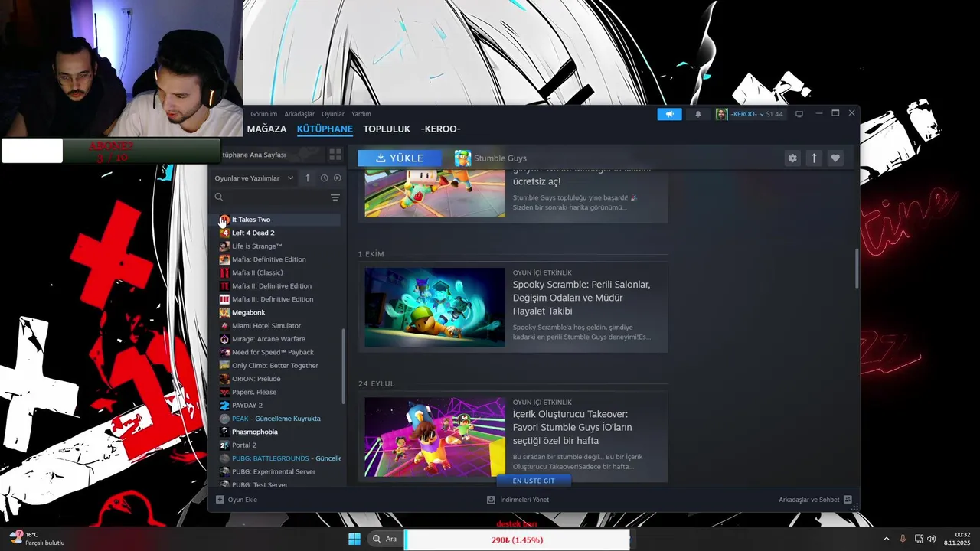This screenshot has height=551, width=980.
Task: Click the upward arrow beside the gear
Action: [x=814, y=158]
